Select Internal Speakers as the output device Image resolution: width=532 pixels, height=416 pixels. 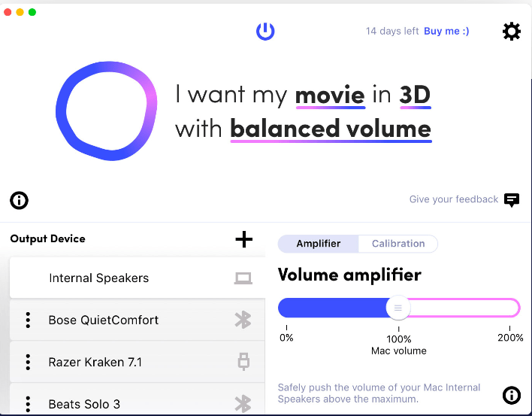coord(99,278)
